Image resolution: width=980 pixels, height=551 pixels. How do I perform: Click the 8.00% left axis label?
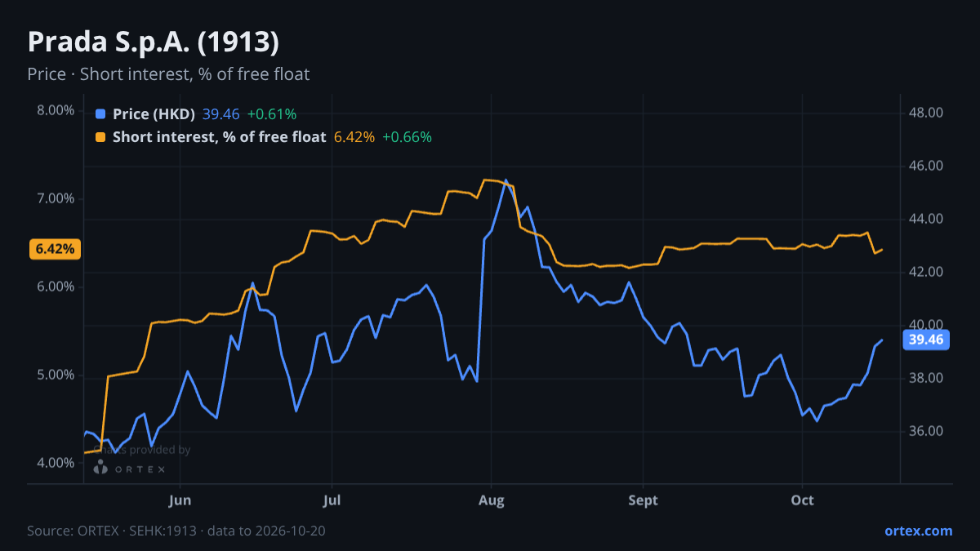56,111
